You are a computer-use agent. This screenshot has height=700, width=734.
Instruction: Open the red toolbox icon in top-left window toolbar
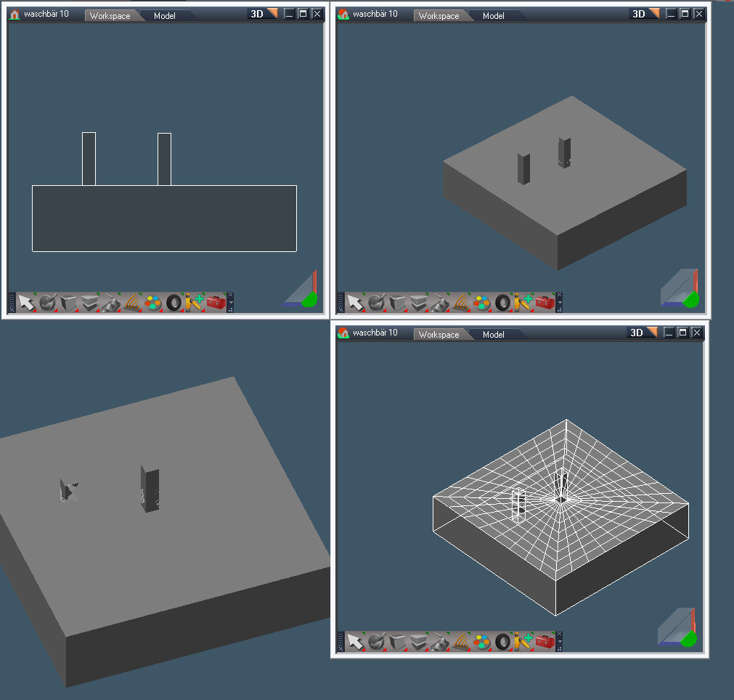[x=216, y=302]
